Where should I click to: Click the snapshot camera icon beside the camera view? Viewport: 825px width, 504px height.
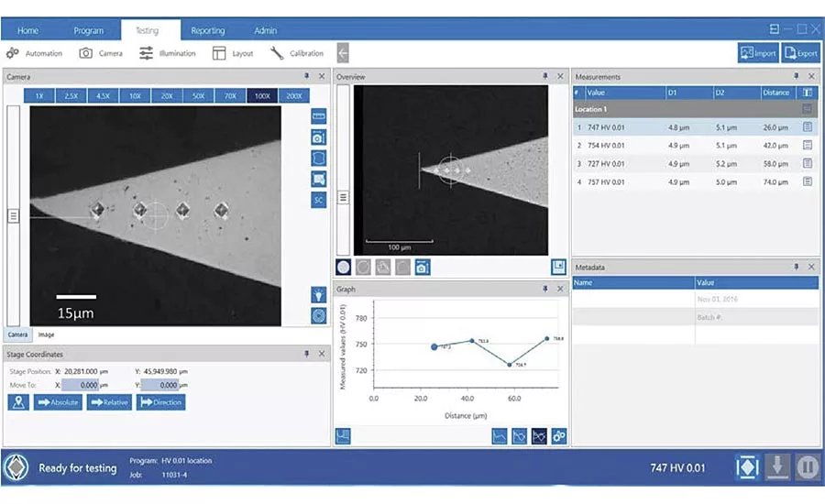(x=318, y=137)
